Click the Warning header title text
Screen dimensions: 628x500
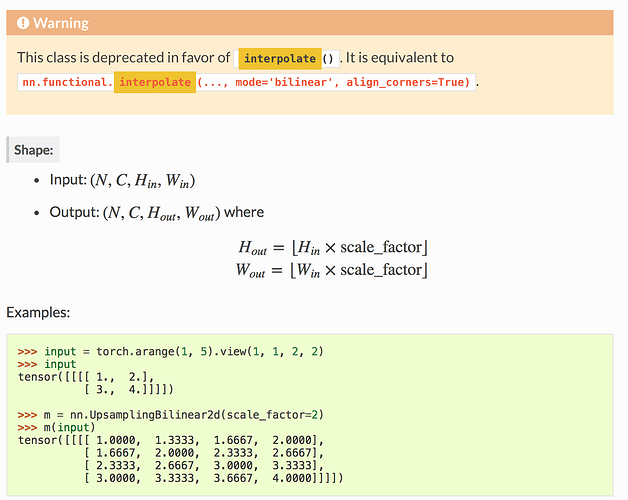(61, 23)
